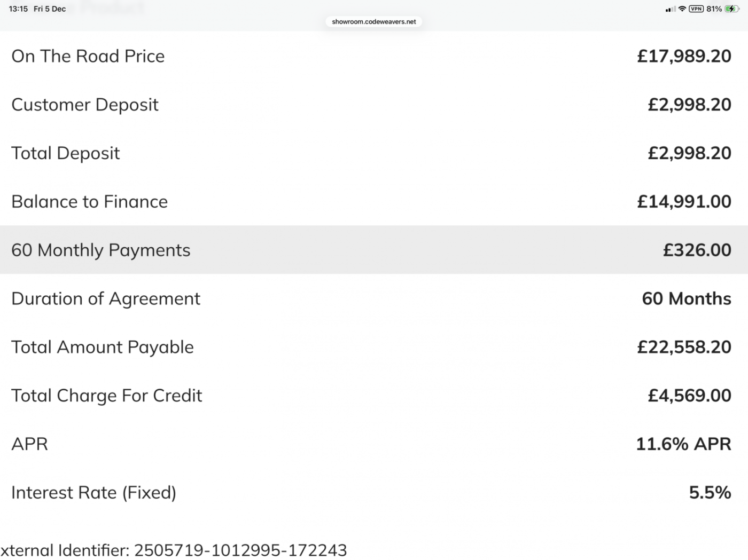The image size is (748, 560).
Task: Click the On The Road Price label
Action: coord(88,56)
